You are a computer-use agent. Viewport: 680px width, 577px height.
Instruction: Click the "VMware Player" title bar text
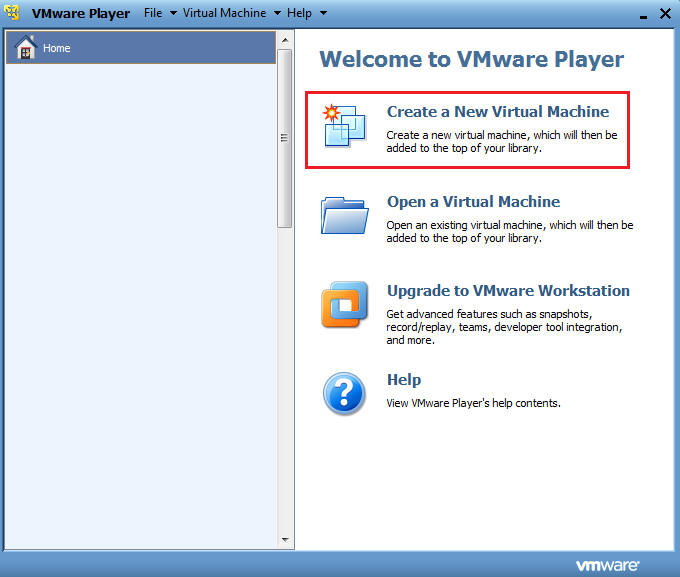81,13
